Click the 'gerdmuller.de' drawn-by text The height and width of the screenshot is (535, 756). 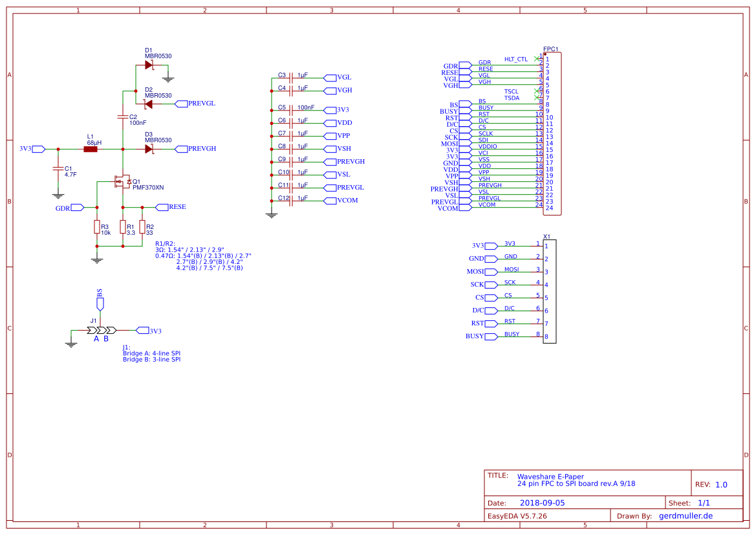pos(686,516)
